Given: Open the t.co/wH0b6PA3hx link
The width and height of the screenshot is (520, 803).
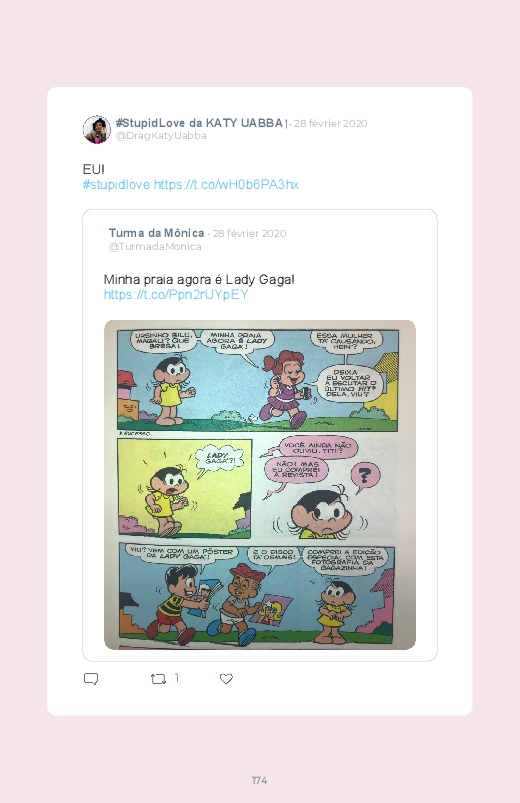Looking at the screenshot, I should pos(226,184).
